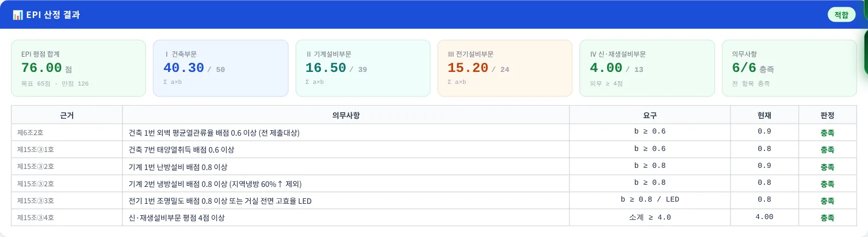The image size is (868, 237).
Task: Click the 현재 column header
Action: click(x=764, y=116)
